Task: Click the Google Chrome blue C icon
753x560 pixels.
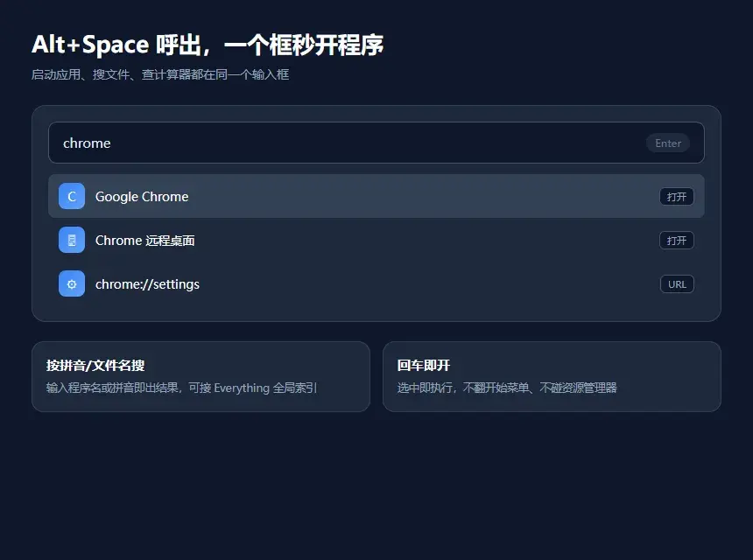Action: pos(72,196)
